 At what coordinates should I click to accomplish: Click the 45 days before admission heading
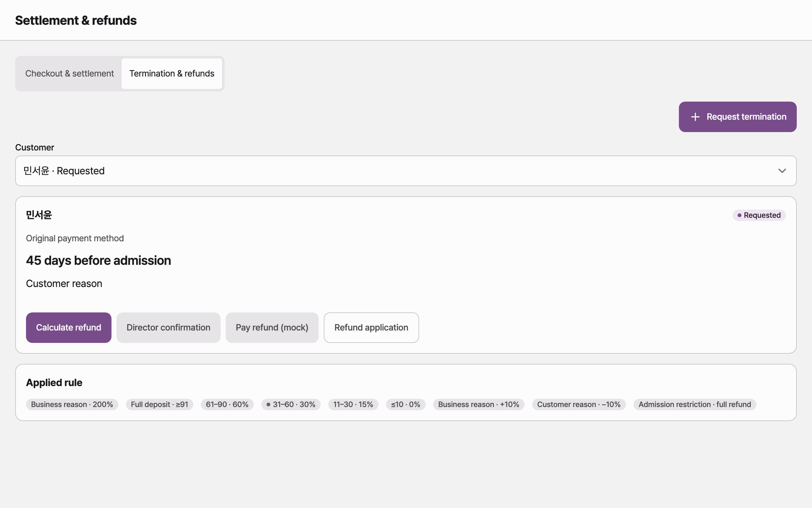pyautogui.click(x=99, y=260)
